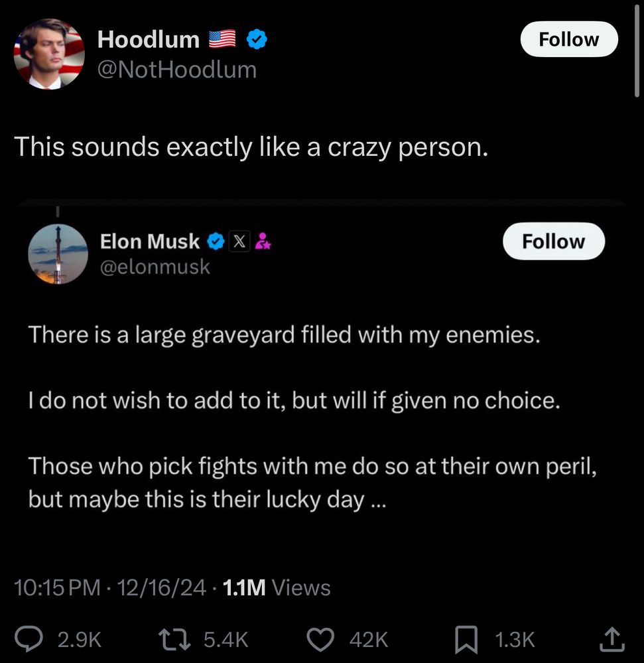Screen dimensions: 644x663
Task: Follow Elon Musk from quoted post
Action: pos(553,241)
